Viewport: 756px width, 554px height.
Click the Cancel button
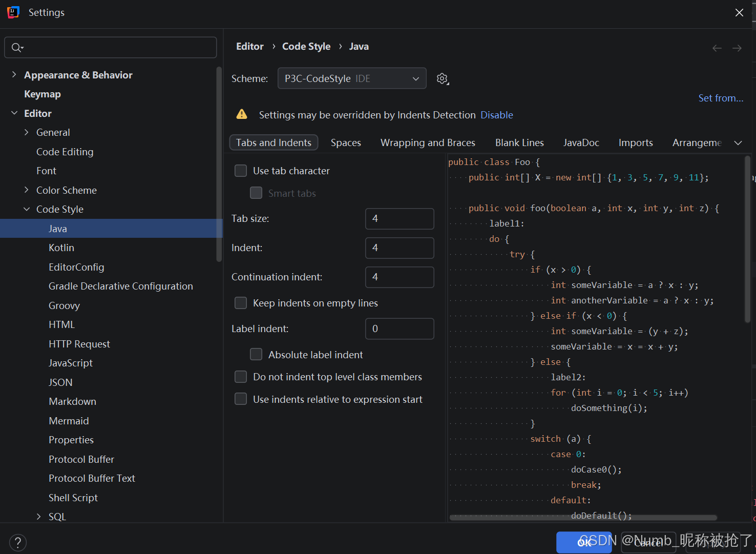(x=648, y=542)
